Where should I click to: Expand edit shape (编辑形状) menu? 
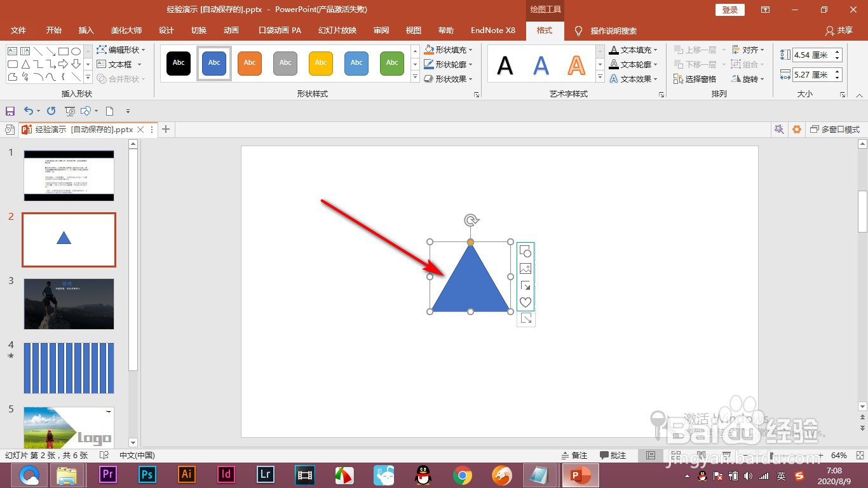click(x=121, y=50)
